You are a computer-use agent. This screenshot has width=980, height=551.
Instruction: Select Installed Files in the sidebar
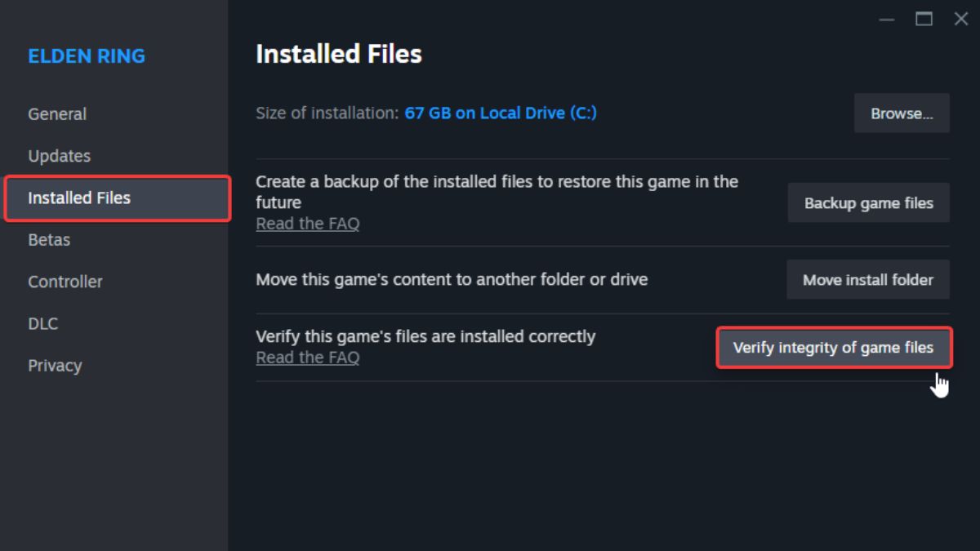[x=79, y=198]
